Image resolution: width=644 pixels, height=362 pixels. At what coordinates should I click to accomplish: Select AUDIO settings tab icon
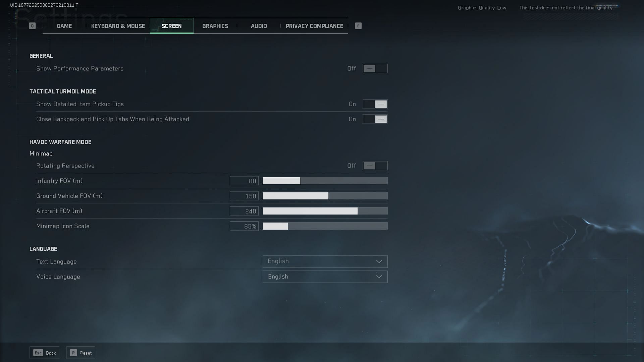pos(259,25)
